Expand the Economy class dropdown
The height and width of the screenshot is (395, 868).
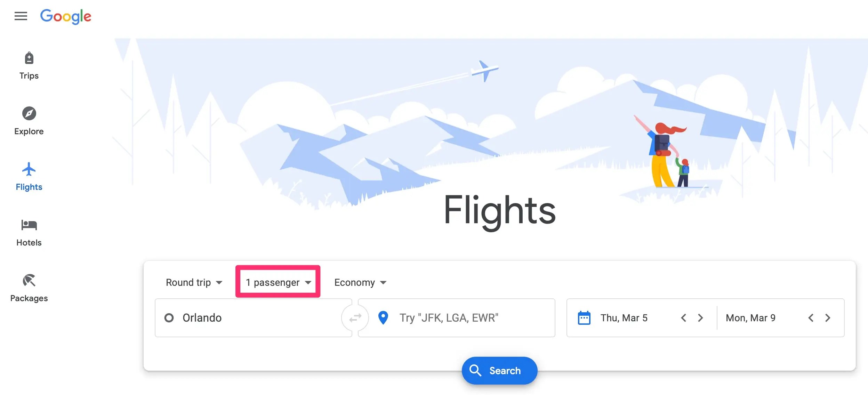pyautogui.click(x=360, y=282)
